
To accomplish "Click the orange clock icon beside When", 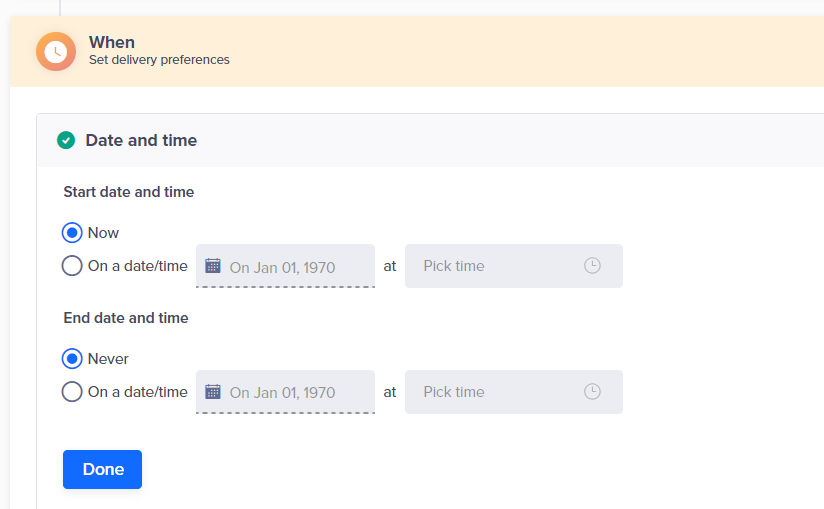I will [56, 51].
